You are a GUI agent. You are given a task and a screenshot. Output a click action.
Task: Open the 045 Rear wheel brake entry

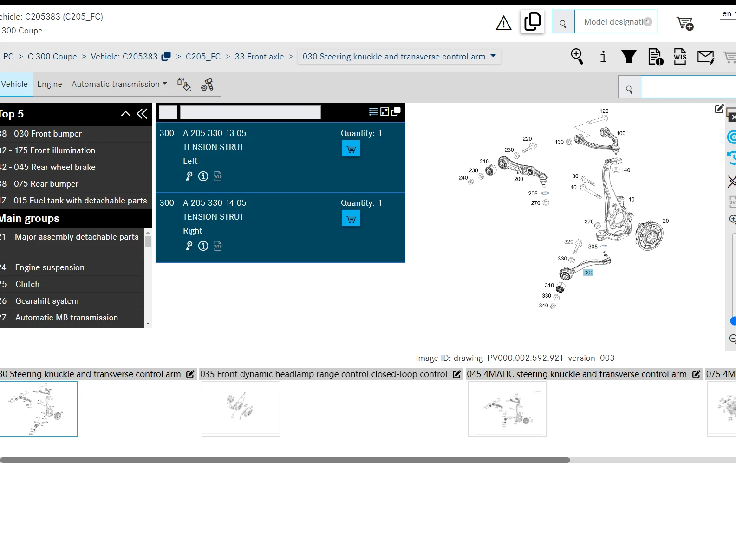(76, 167)
